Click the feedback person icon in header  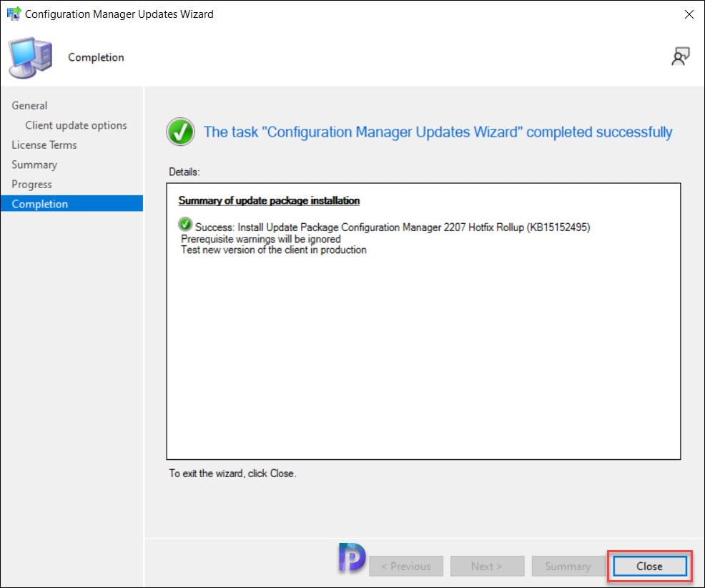(x=680, y=57)
